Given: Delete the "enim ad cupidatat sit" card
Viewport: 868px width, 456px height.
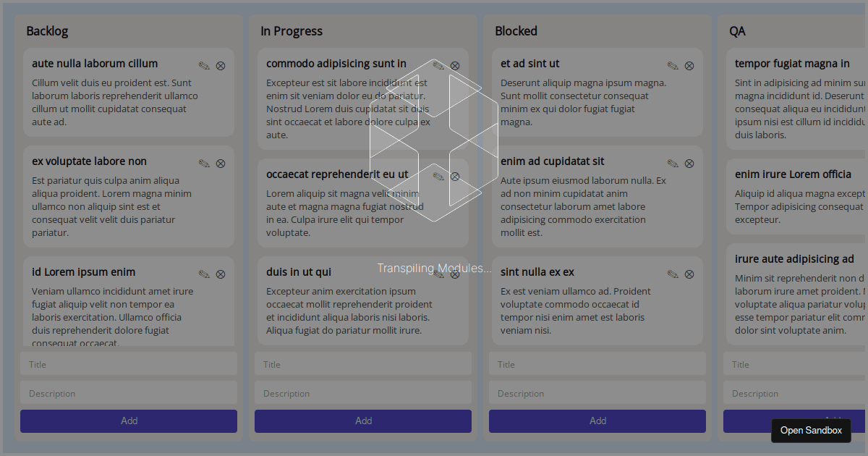Looking at the screenshot, I should [x=689, y=163].
